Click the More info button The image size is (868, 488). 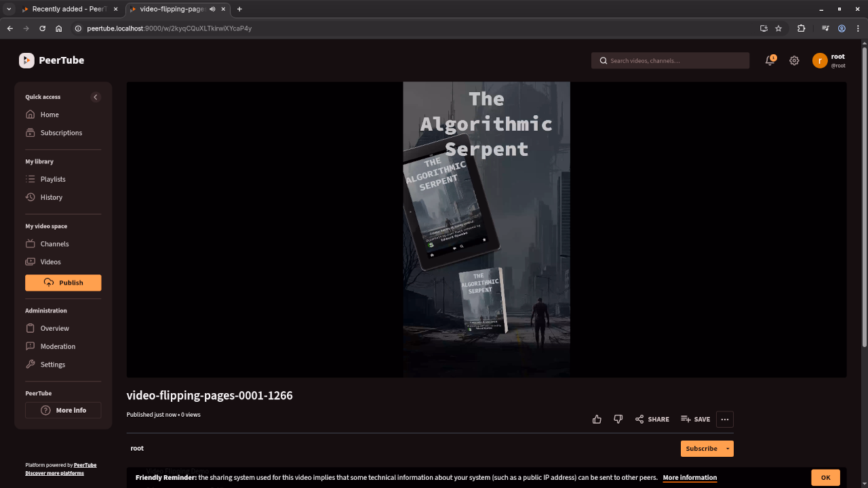(63, 410)
